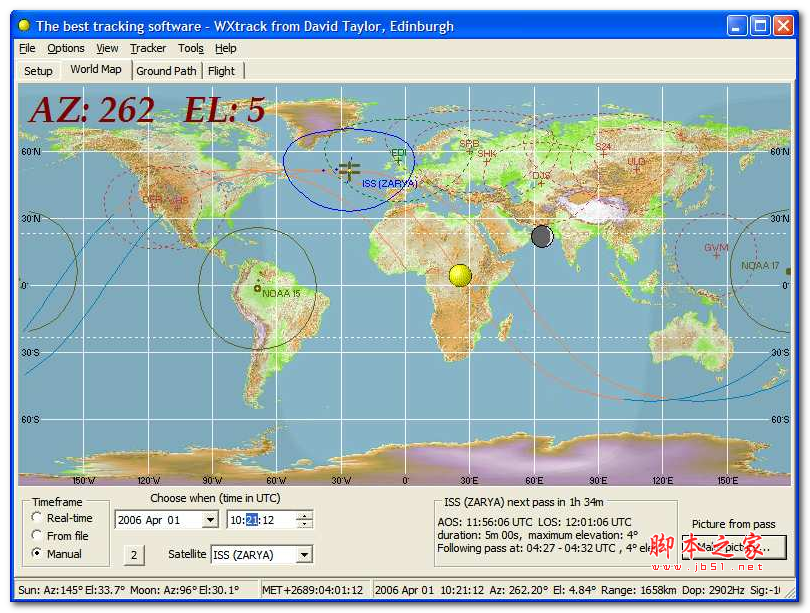Click the LOS: 12:01:06 UTC text
The height and width of the screenshot is (613, 810).
[x=585, y=522]
